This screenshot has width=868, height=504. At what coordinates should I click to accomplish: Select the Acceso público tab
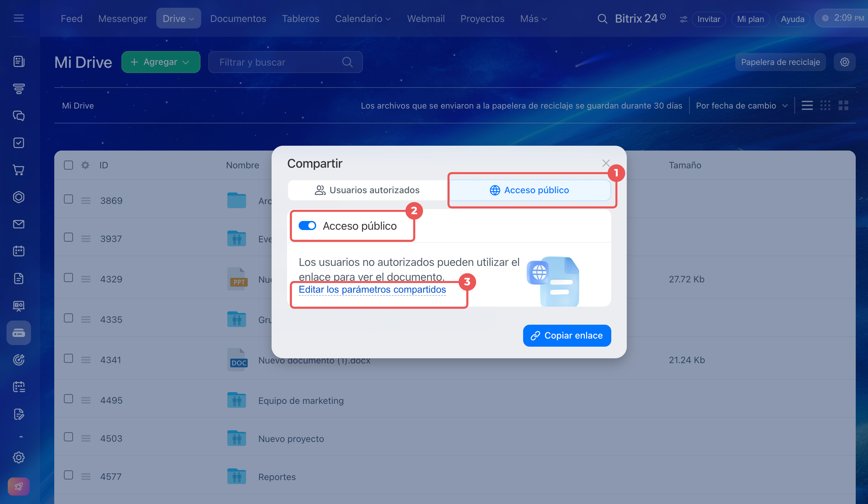530,190
